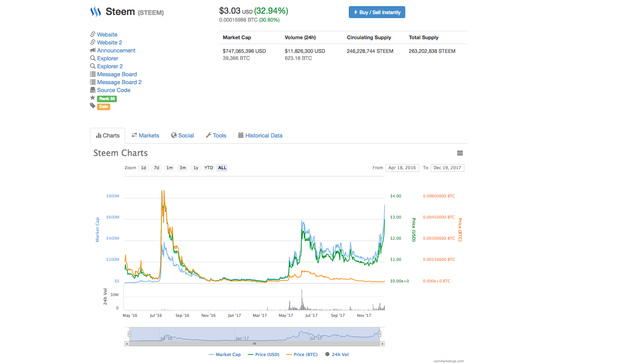Open the Historical Data tab
Viewport: 635px width, 364px height.
pyautogui.click(x=260, y=136)
